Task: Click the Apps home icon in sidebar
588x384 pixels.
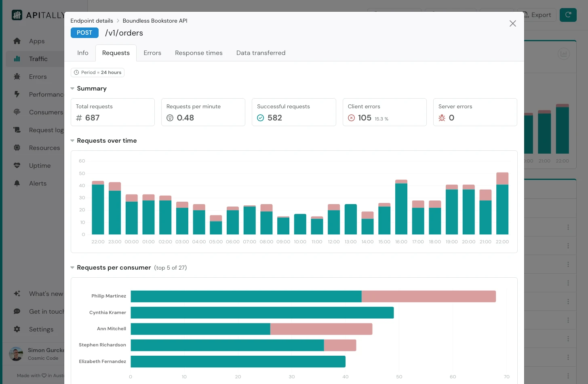Action: tap(17, 41)
